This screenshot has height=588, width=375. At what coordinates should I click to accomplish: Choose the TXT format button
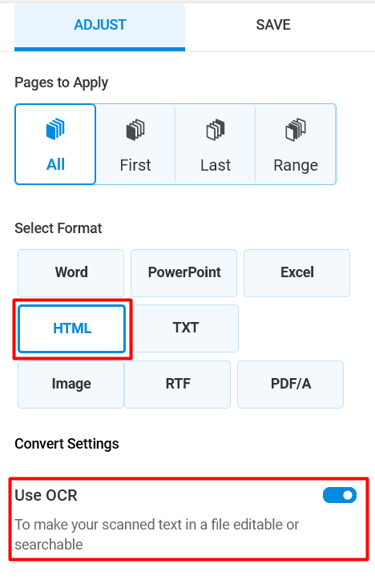(186, 328)
